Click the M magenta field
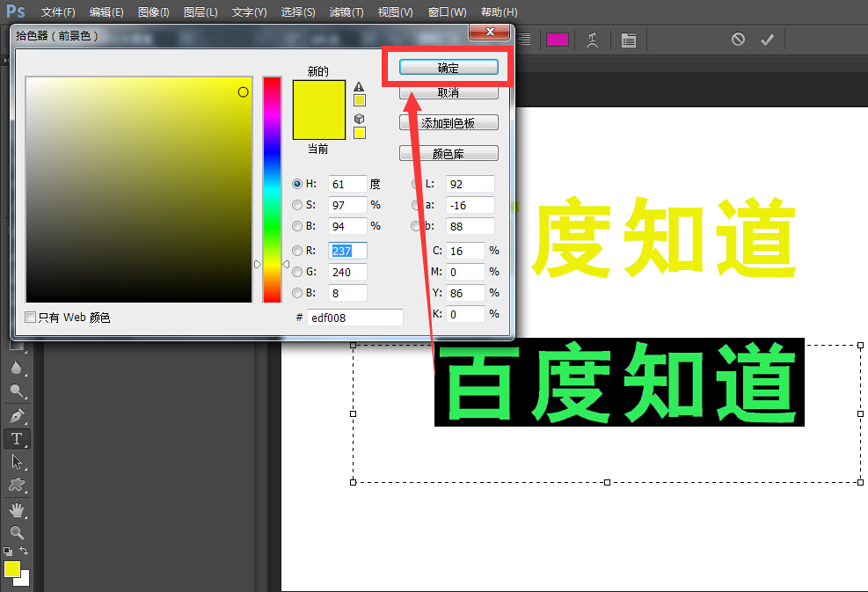Viewport: 868px width, 592px height. (x=465, y=272)
